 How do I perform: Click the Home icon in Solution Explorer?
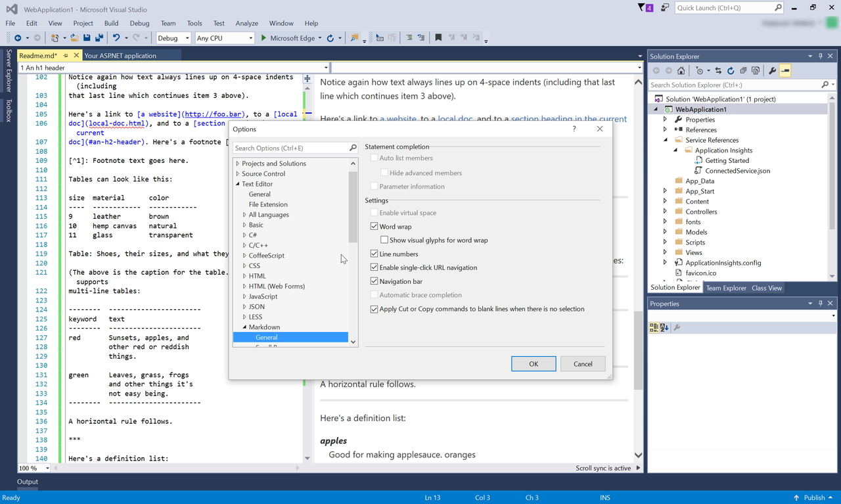pyautogui.click(x=681, y=71)
